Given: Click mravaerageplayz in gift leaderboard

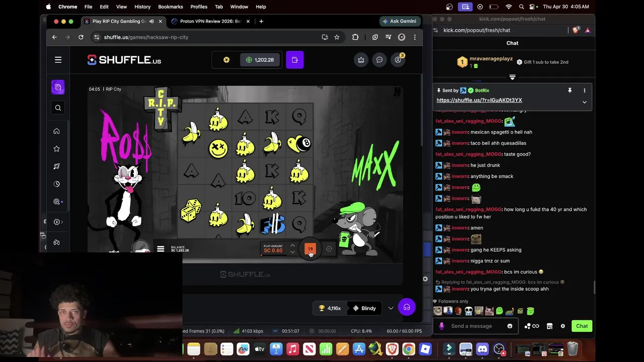Looking at the screenshot, I should pos(491,59).
